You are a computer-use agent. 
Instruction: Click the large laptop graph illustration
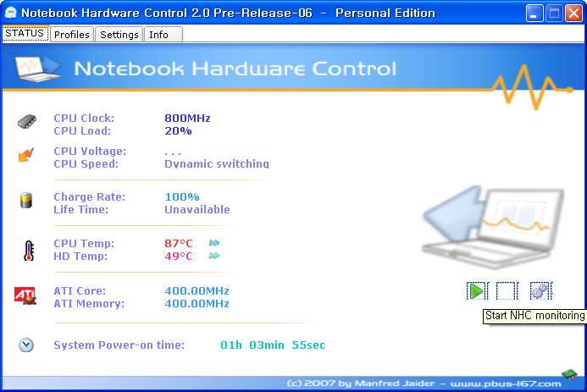coord(494,227)
